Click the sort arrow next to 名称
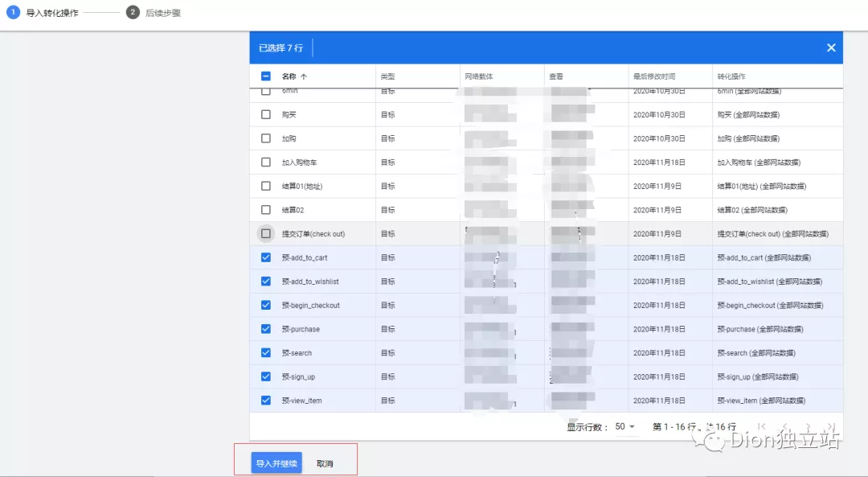The image size is (868, 477). (x=304, y=77)
